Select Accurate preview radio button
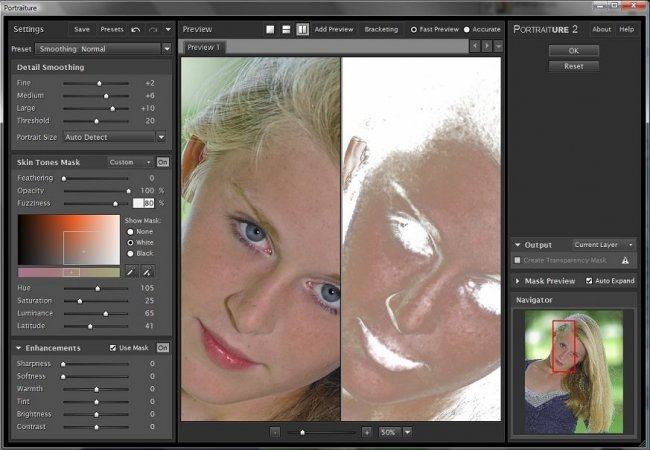The height and width of the screenshot is (450, 650). (467, 29)
